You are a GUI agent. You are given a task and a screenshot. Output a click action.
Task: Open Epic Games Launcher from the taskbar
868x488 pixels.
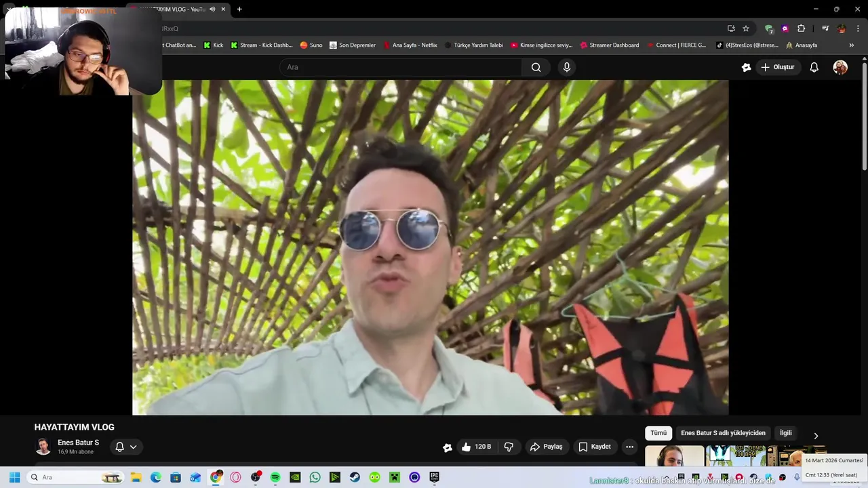click(x=434, y=477)
